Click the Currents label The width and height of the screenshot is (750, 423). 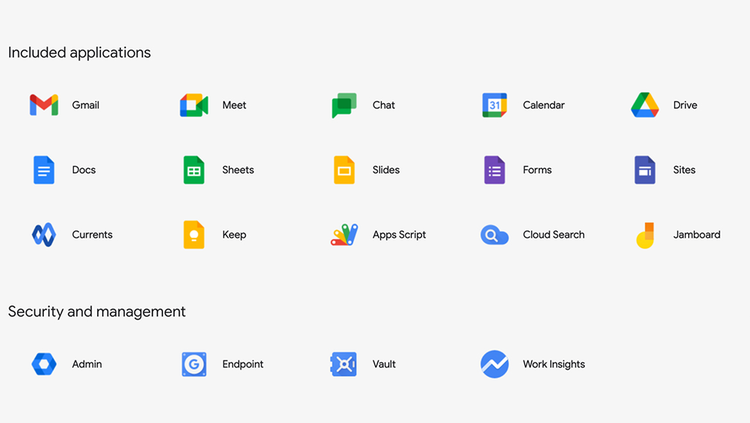(92, 234)
